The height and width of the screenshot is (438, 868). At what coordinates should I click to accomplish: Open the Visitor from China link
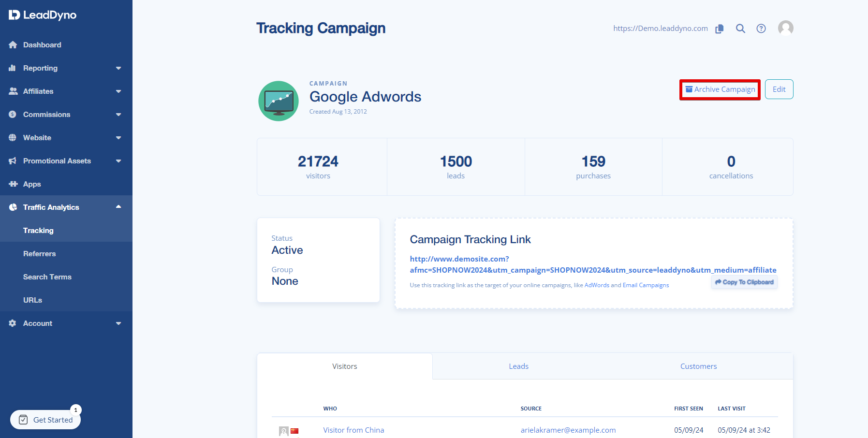coord(353,430)
